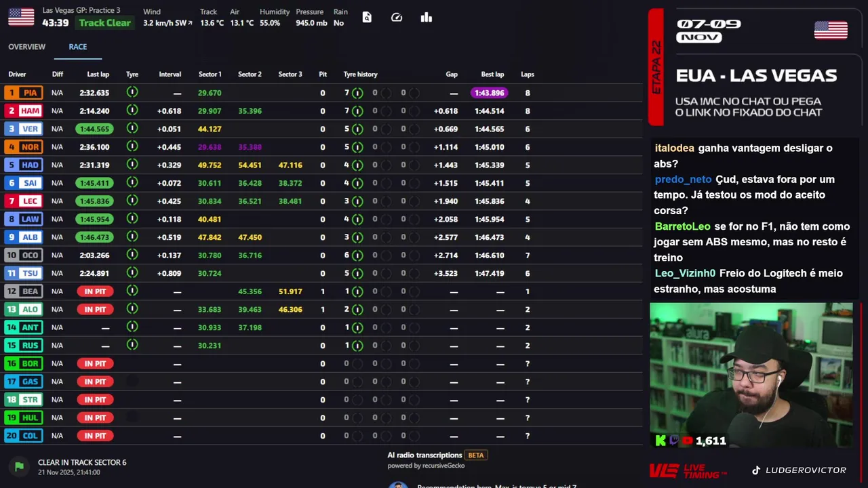
Task: Click the Tyre column icon in RUS row
Action: point(132,345)
